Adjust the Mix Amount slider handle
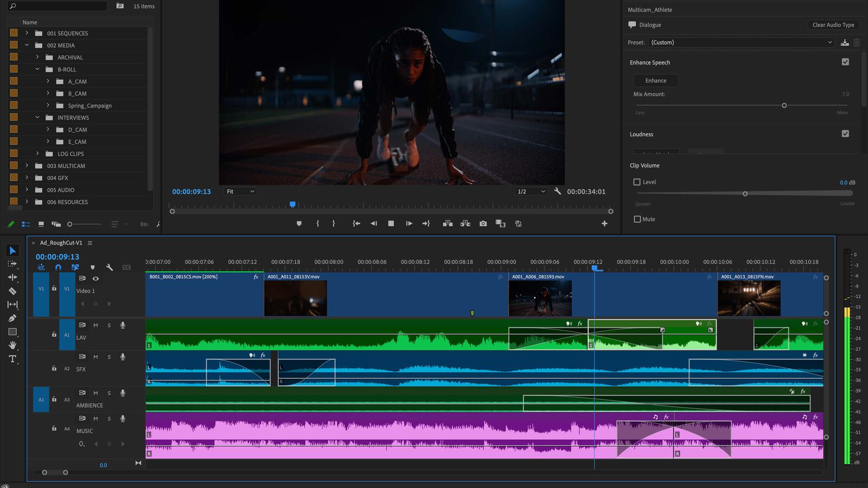This screenshot has width=868, height=488. click(x=784, y=105)
